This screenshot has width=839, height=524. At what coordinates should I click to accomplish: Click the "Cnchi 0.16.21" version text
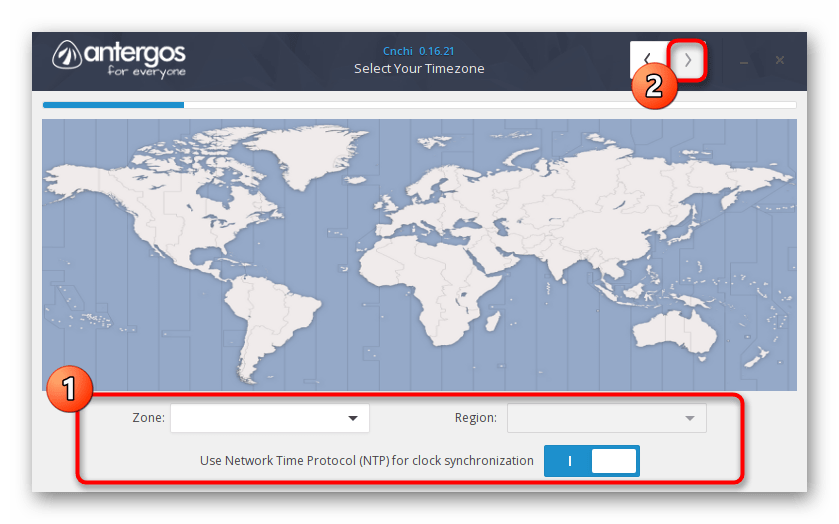tap(418, 51)
